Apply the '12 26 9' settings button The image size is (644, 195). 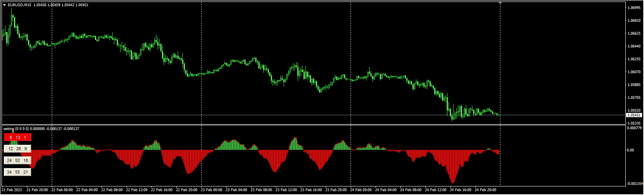pyautogui.click(x=18, y=149)
